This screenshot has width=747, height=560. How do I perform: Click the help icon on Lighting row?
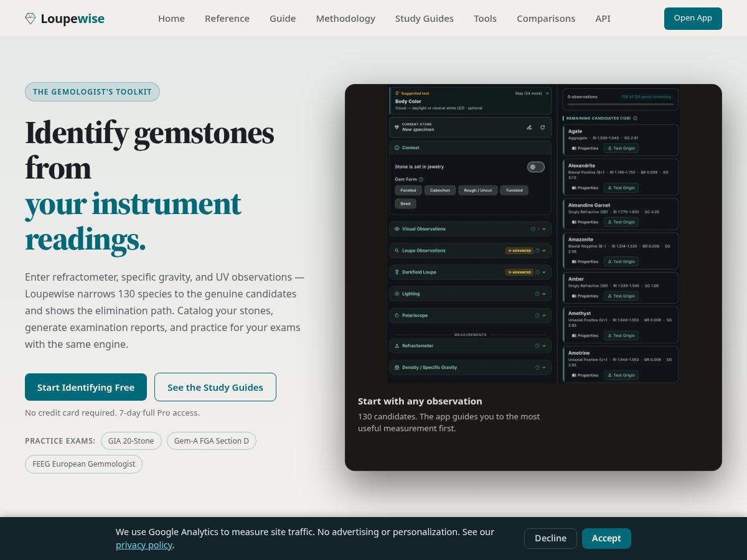tap(537, 294)
